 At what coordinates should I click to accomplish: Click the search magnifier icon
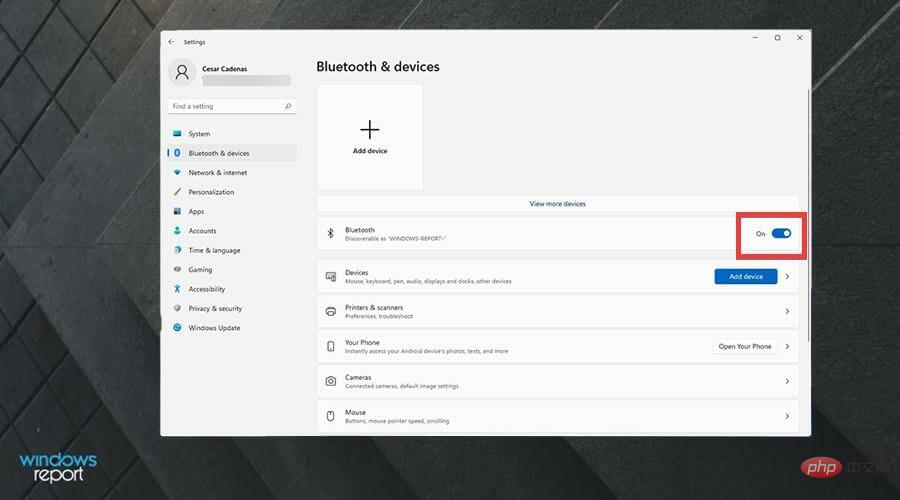[288, 106]
